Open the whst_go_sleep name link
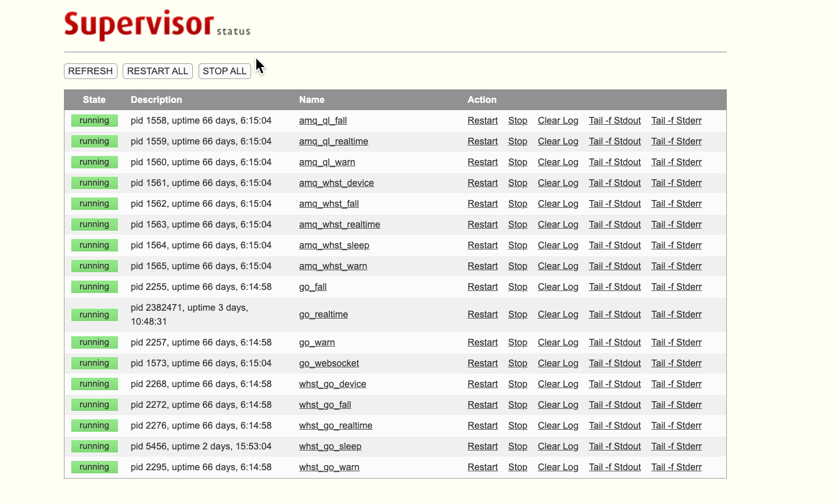The image size is (836, 504). tap(330, 446)
